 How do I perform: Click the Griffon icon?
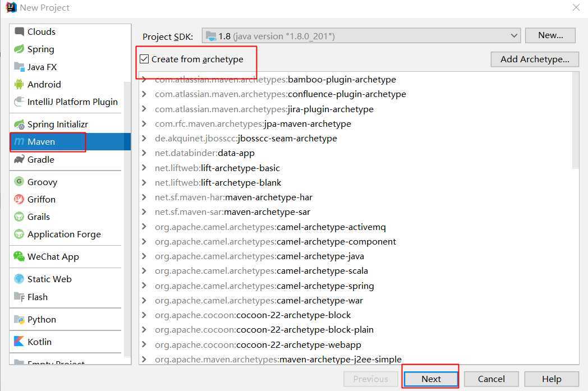(x=19, y=199)
